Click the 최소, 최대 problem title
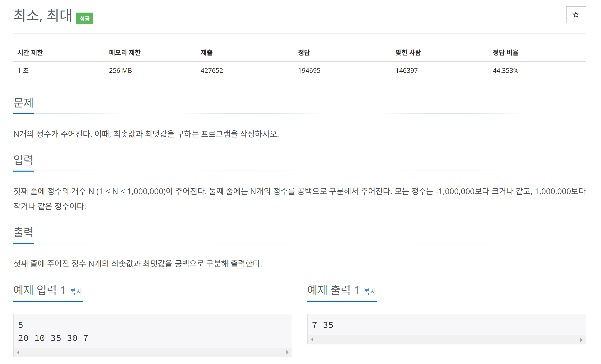 tap(43, 15)
